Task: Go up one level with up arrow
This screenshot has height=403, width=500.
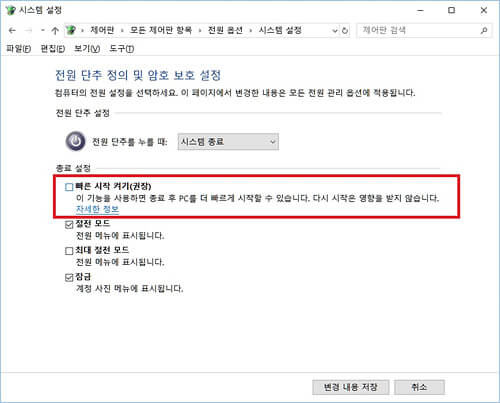Action: click(x=55, y=31)
